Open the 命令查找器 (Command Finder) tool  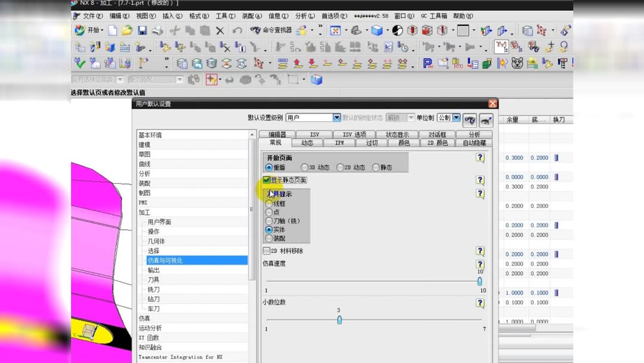271,30
